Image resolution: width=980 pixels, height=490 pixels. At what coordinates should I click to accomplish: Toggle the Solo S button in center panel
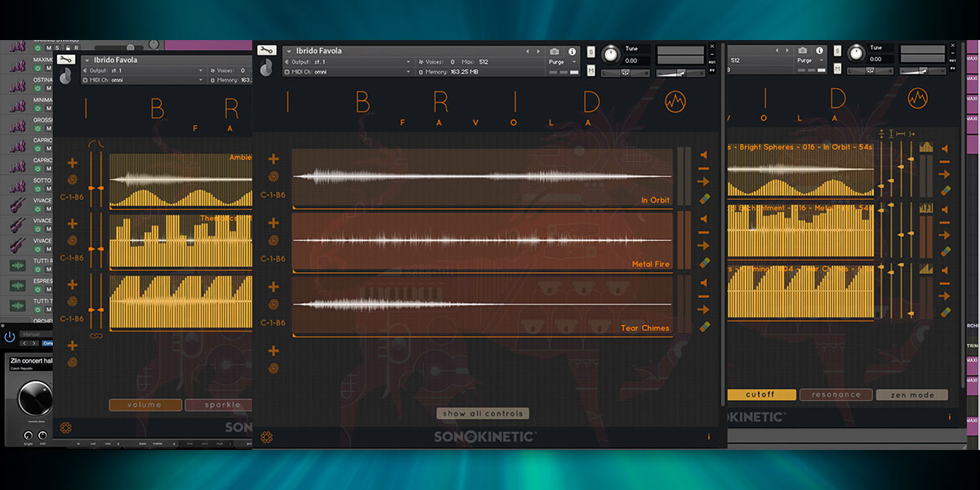pos(590,52)
